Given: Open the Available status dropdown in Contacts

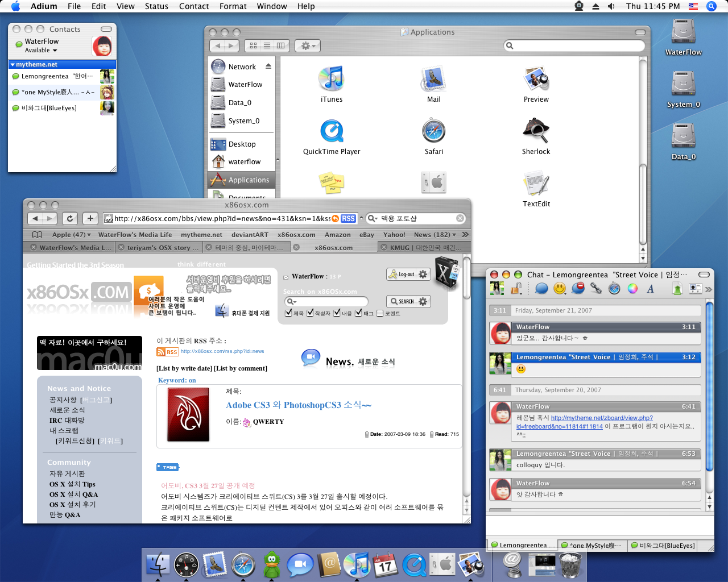Looking at the screenshot, I should (41, 50).
